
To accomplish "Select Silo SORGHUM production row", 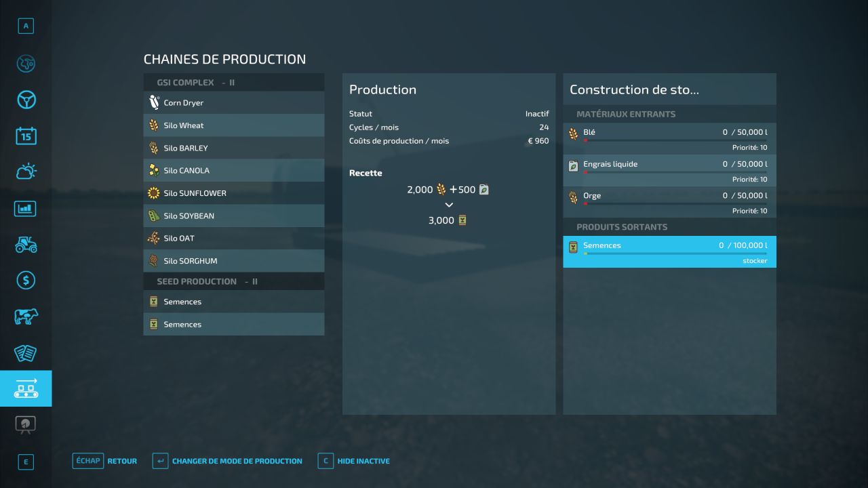I will [x=234, y=261].
